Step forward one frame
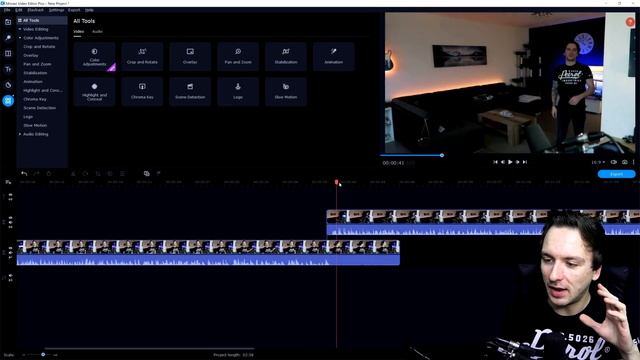 coord(518,162)
